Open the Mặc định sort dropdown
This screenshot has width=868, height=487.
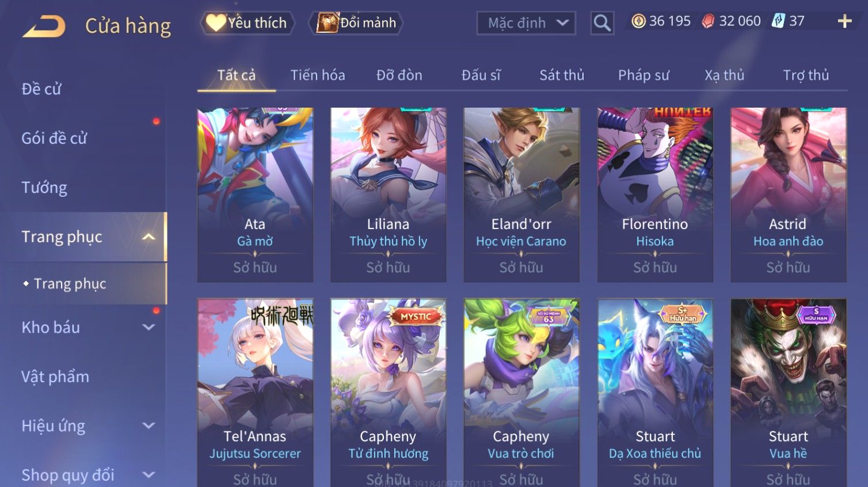526,23
